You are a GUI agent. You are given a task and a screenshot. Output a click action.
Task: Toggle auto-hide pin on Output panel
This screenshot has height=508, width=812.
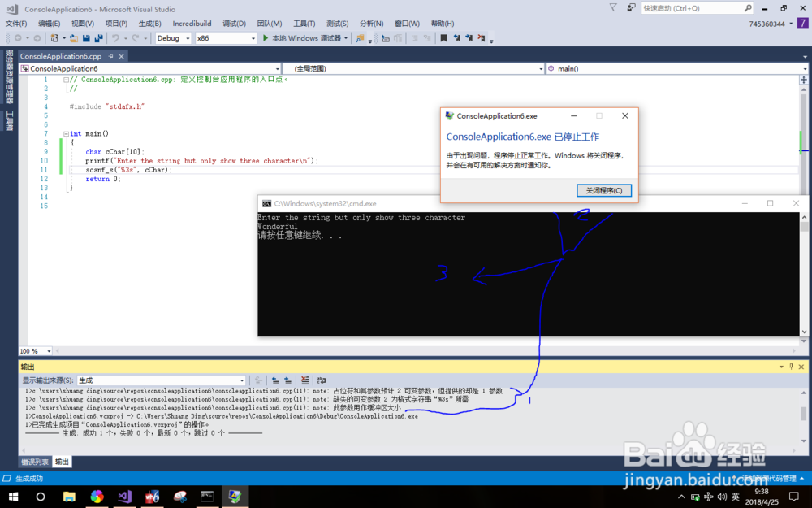[x=791, y=367]
